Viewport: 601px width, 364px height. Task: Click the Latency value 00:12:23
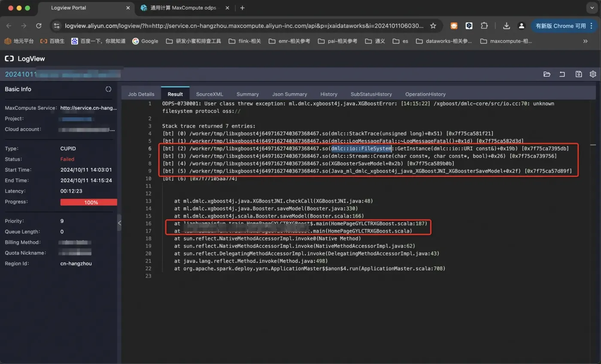tap(72, 191)
